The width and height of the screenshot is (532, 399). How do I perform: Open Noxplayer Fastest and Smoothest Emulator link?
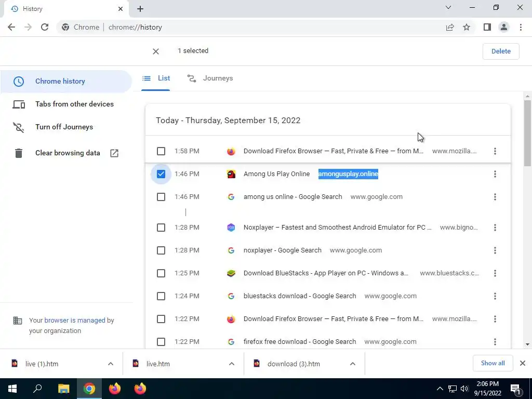[x=337, y=228]
